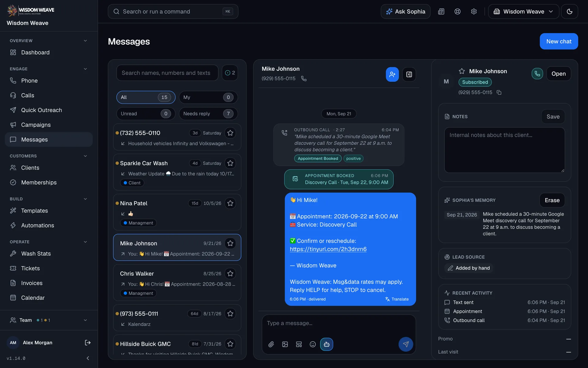
Task: Expand the Team section chevron
Action: [x=85, y=320]
